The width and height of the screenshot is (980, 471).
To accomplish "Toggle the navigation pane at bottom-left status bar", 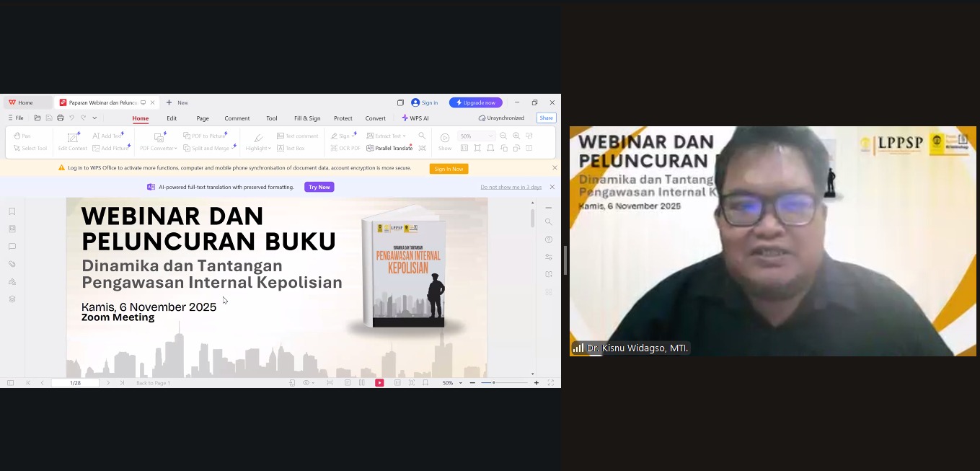I will 10,383.
